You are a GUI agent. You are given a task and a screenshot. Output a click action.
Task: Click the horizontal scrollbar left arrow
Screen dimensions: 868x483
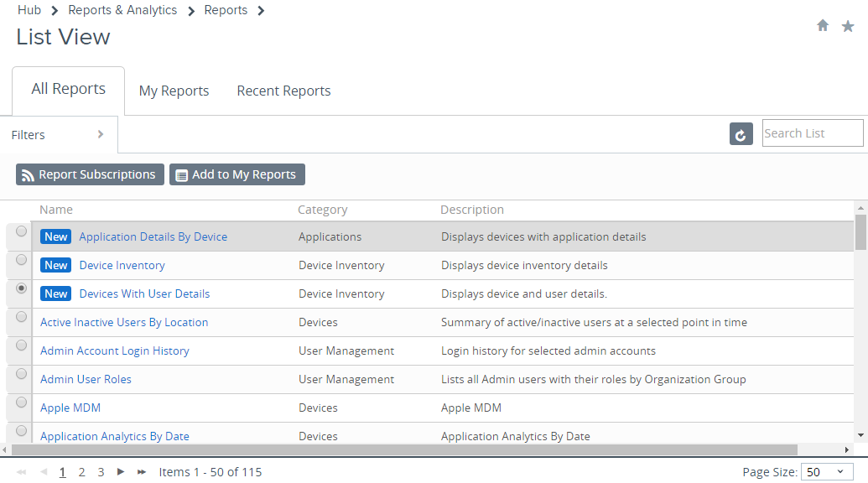[x=5, y=449]
